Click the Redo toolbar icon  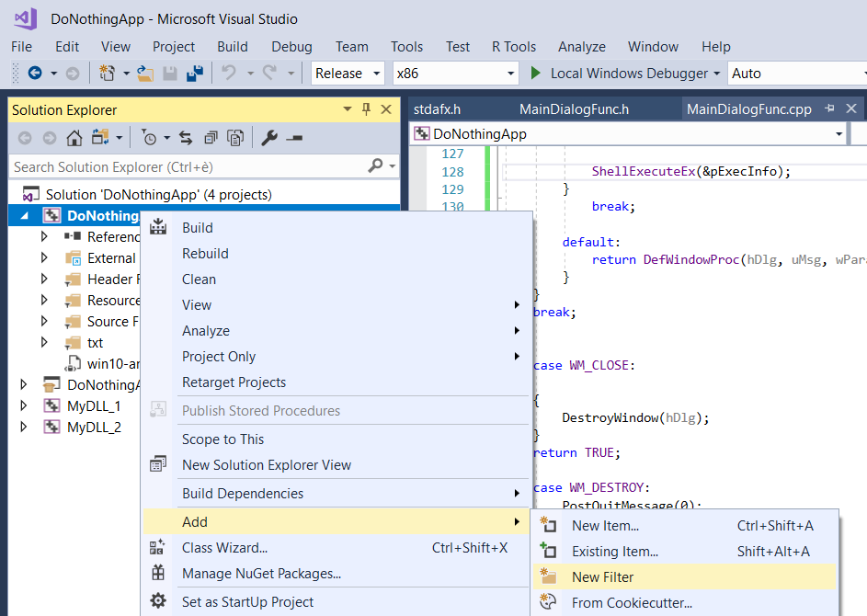pos(269,73)
